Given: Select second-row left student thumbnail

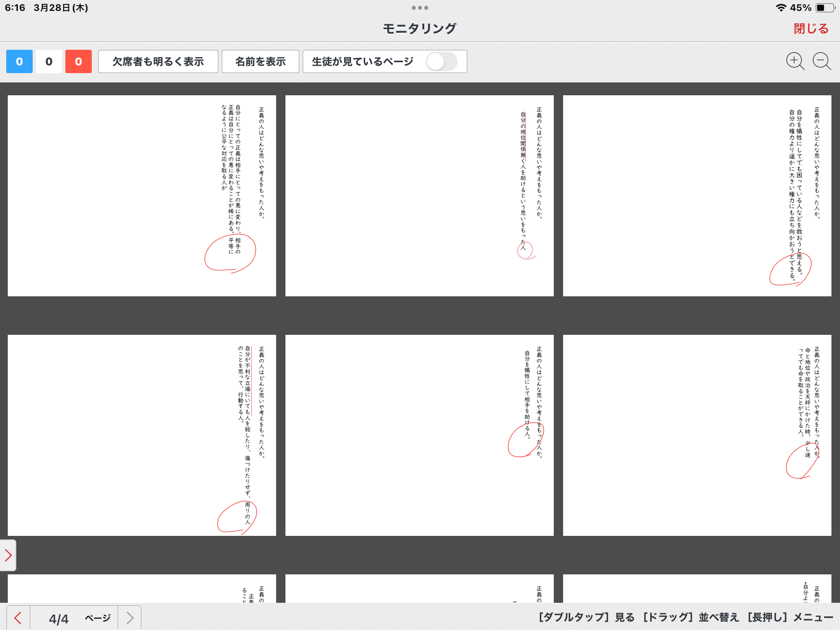Looking at the screenshot, I should [142, 435].
